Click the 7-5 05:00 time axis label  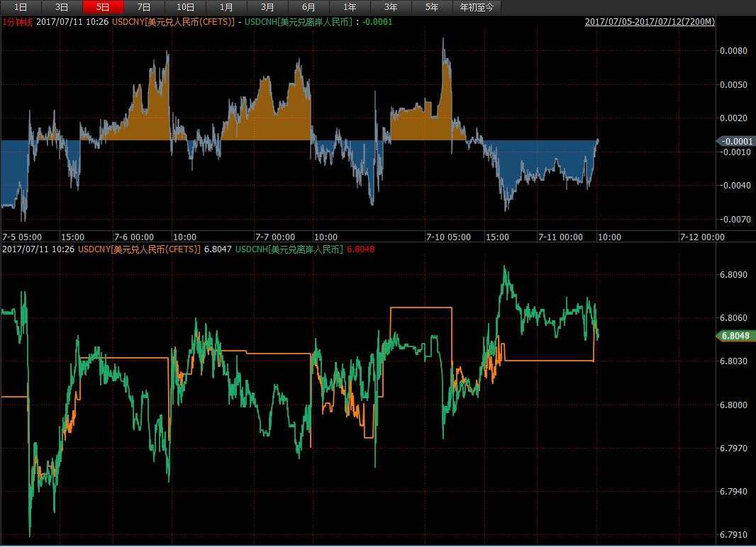pos(22,237)
